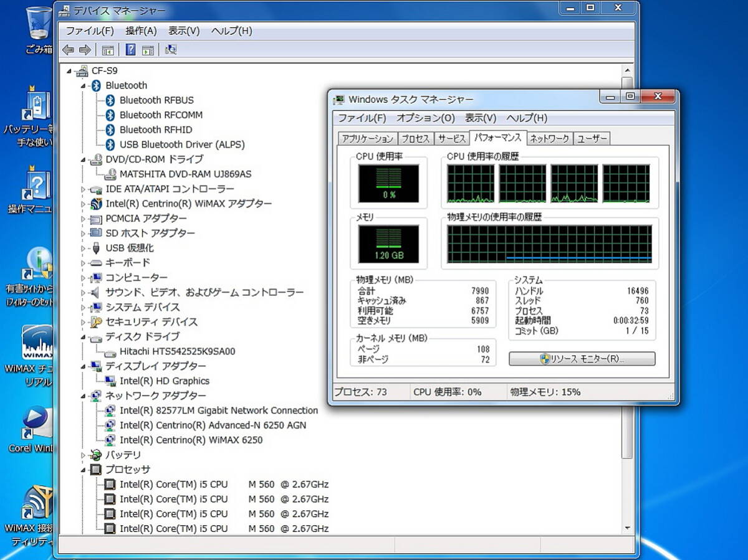Open Device Manager 操作(A) menu
748x560 pixels.
point(141,31)
